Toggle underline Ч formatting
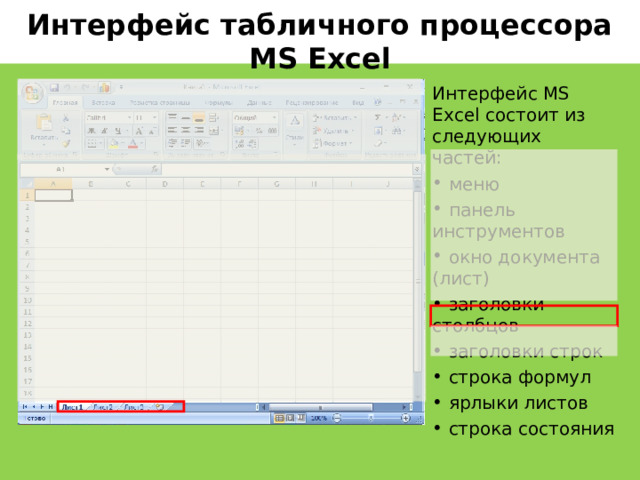 click(118, 131)
